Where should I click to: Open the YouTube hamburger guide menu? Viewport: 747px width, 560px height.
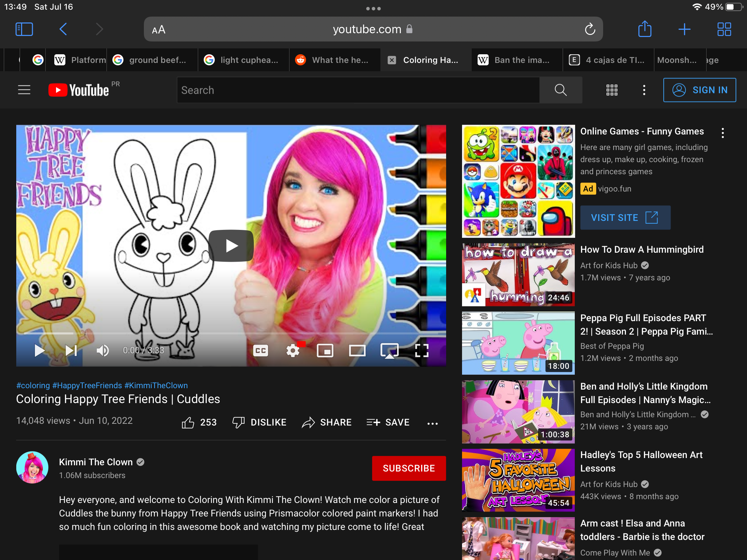pos(24,90)
